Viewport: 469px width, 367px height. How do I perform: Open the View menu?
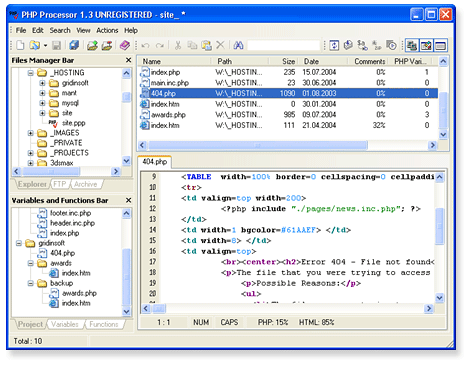click(x=83, y=30)
